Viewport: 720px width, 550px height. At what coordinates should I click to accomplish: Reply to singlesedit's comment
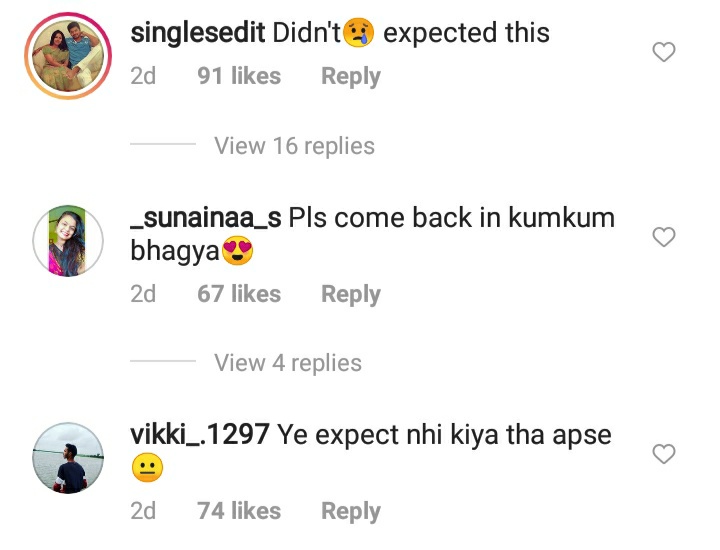point(351,76)
